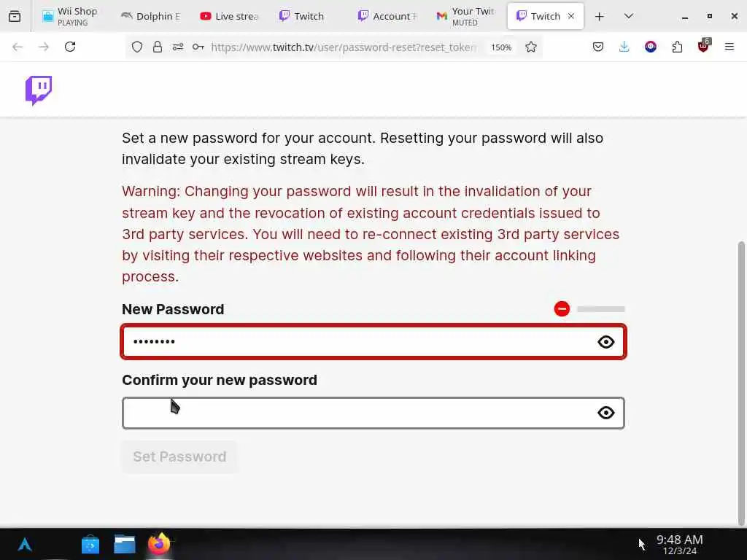Show the New Password characters
Image resolution: width=747 pixels, height=560 pixels.
[605, 342]
